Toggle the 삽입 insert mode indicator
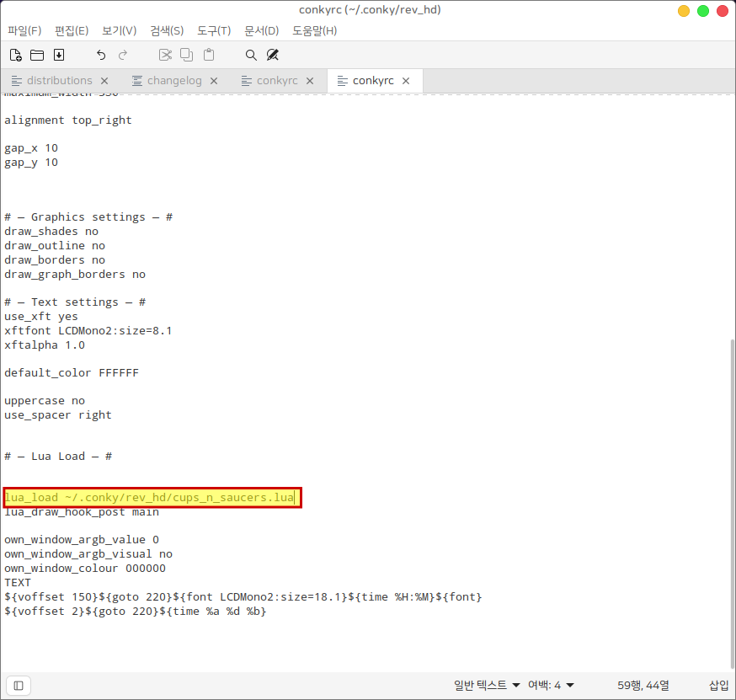 pos(718,686)
